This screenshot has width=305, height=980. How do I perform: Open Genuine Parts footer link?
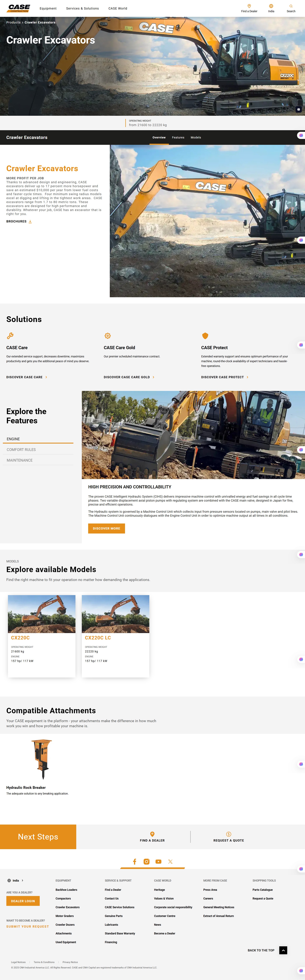point(113,916)
